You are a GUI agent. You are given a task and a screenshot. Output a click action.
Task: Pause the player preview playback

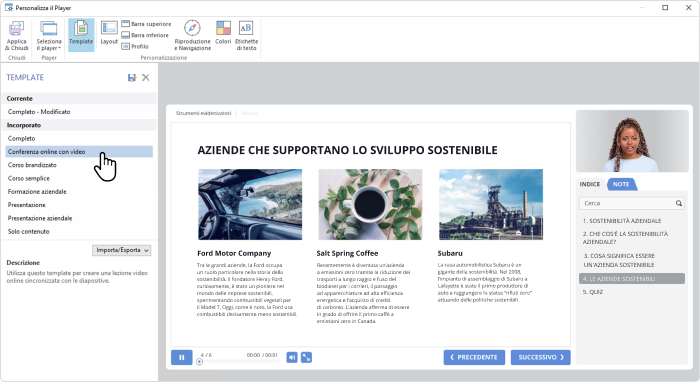(182, 357)
